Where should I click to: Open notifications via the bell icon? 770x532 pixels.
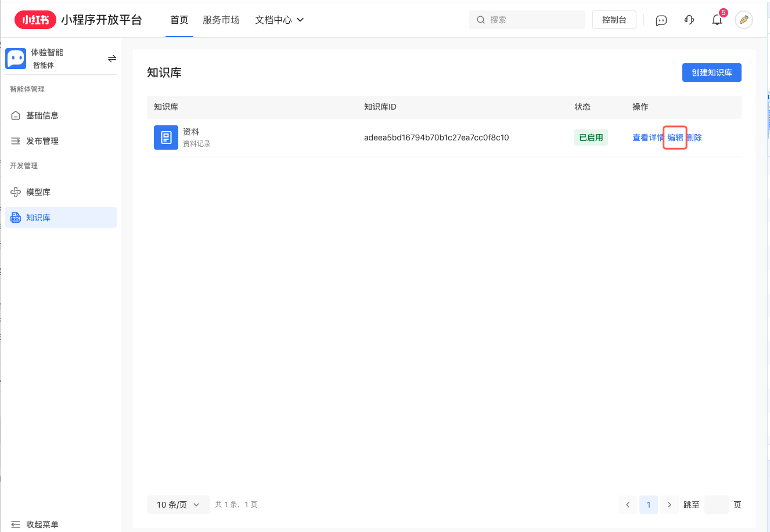pyautogui.click(x=717, y=20)
